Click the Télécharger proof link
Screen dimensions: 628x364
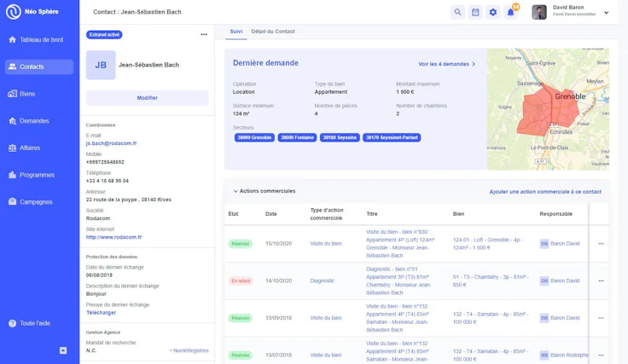101,312
